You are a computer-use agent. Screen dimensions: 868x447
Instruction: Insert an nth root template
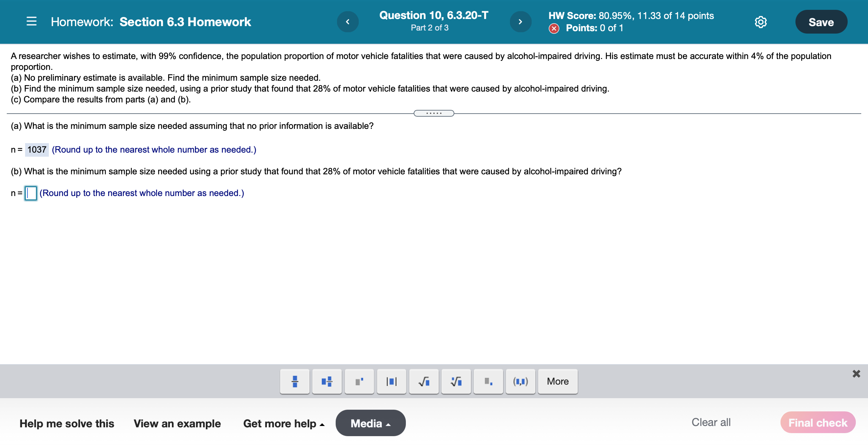[x=456, y=381]
